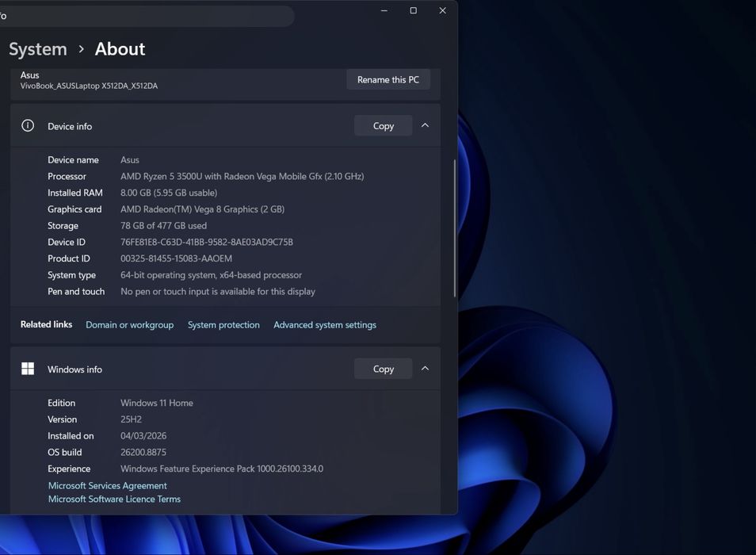This screenshot has width=756, height=555.
Task: Select the Device ID value 76FE81E8
Action: point(207,242)
